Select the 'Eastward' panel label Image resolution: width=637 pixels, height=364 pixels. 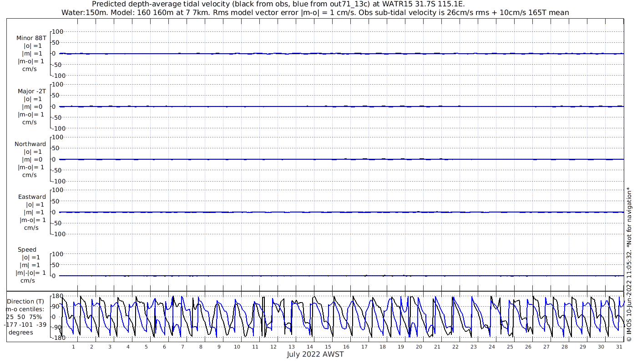click(32, 197)
